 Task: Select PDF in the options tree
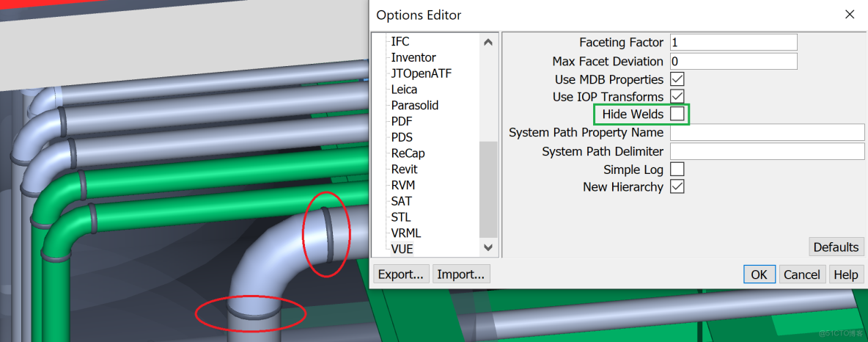coord(401,121)
